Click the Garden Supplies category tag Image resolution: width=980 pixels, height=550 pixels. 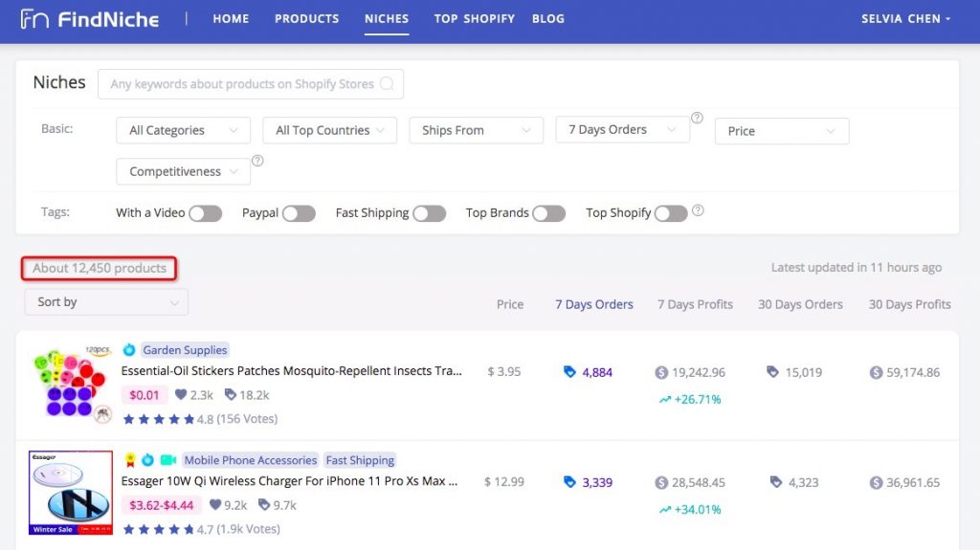pos(185,350)
